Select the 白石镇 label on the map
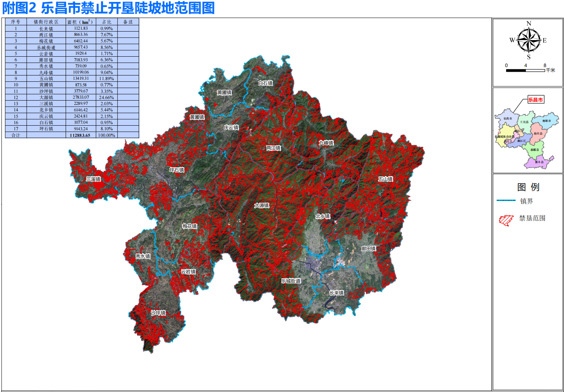 point(265,83)
